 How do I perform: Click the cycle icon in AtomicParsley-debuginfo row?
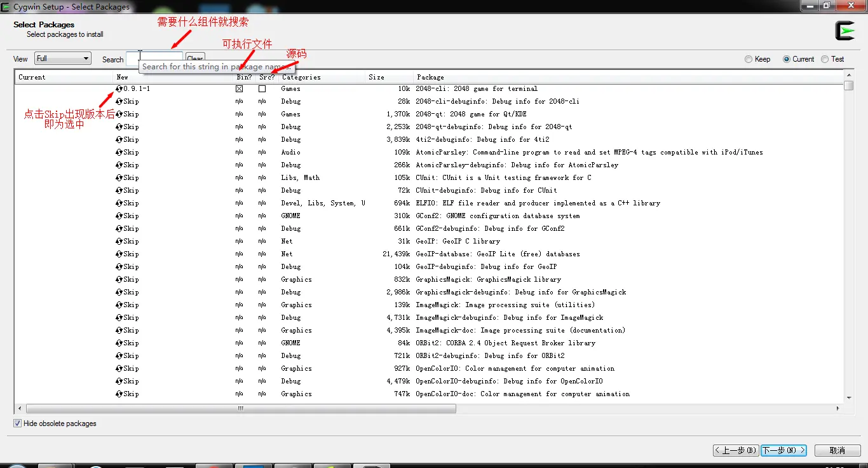[119, 165]
